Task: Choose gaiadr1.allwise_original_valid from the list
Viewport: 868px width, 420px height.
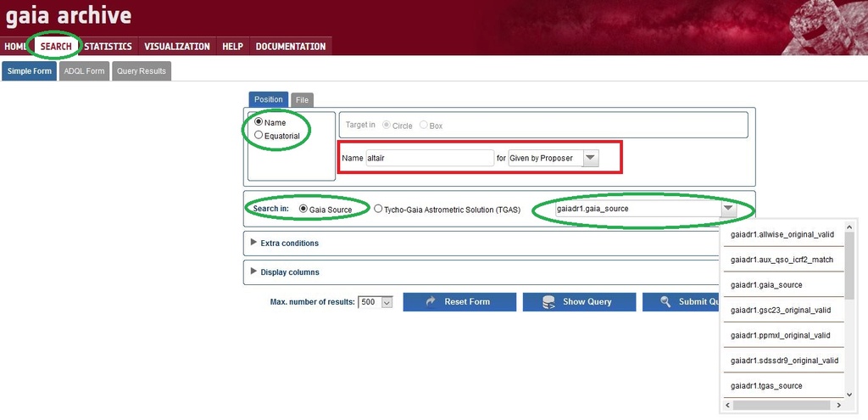Action: [x=782, y=234]
